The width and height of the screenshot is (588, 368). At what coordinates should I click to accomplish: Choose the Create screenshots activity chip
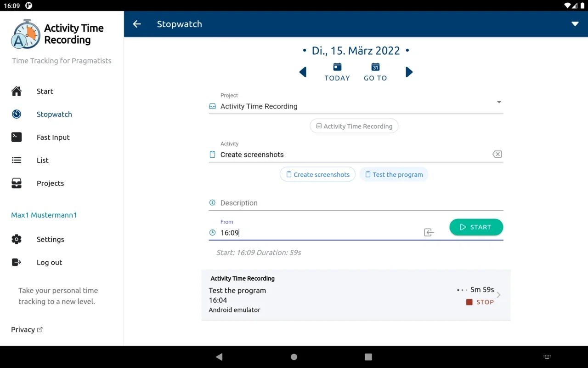point(317,174)
